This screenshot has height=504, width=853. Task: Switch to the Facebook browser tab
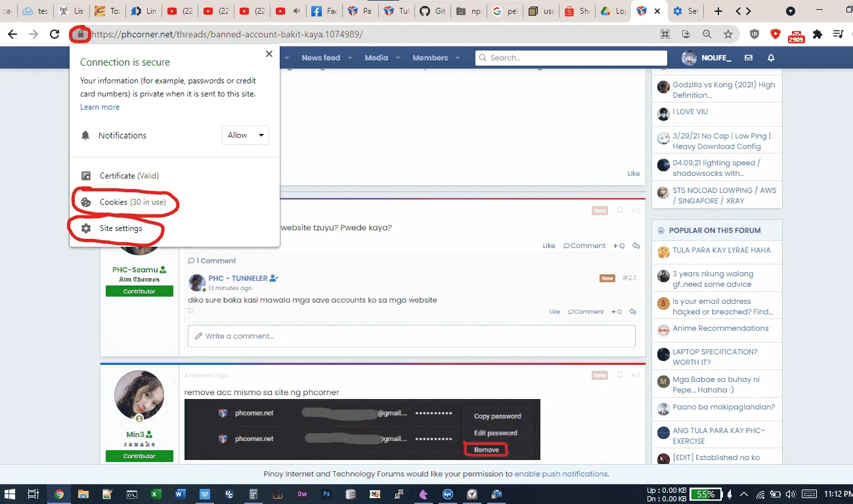[323, 11]
